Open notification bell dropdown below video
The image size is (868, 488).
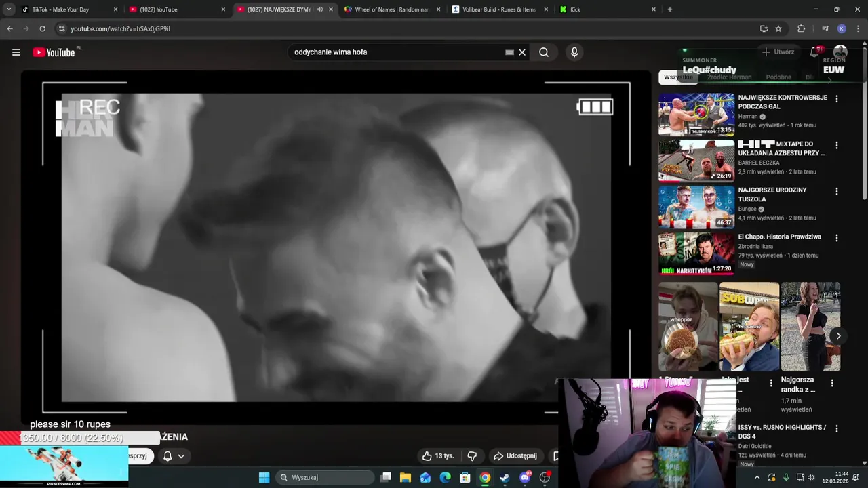(174, 456)
